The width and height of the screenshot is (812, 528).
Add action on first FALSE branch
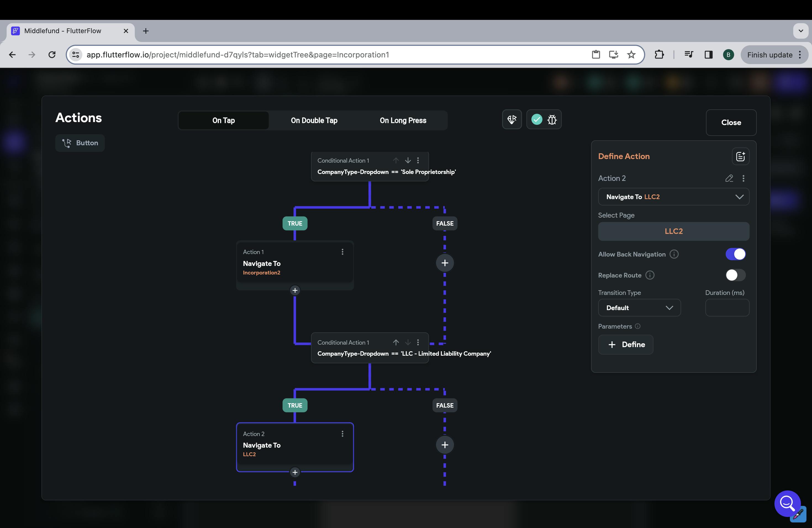click(445, 263)
